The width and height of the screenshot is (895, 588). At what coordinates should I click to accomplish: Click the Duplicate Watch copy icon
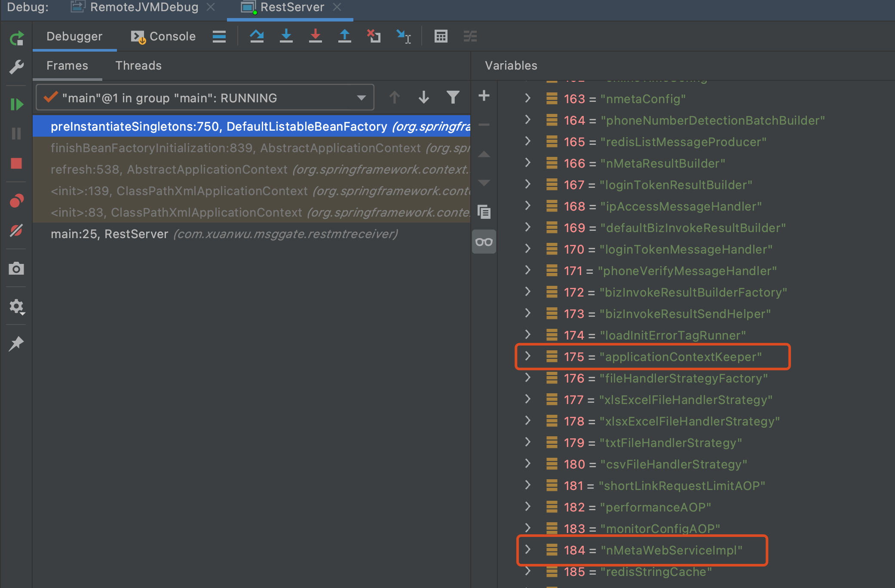[484, 212]
